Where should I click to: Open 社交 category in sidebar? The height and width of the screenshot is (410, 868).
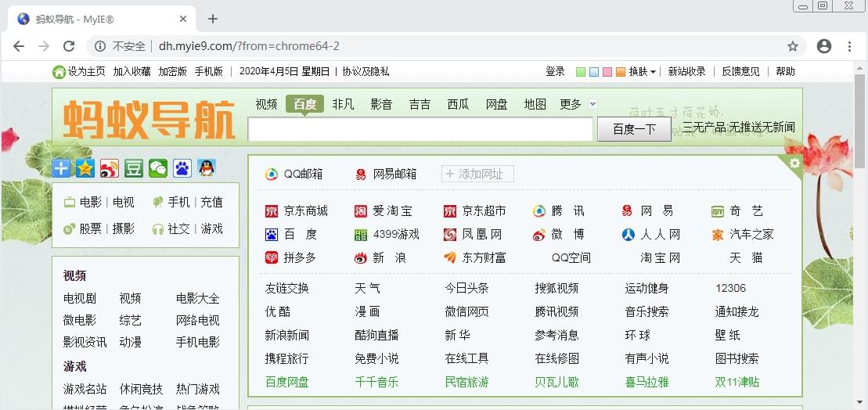coord(178,229)
